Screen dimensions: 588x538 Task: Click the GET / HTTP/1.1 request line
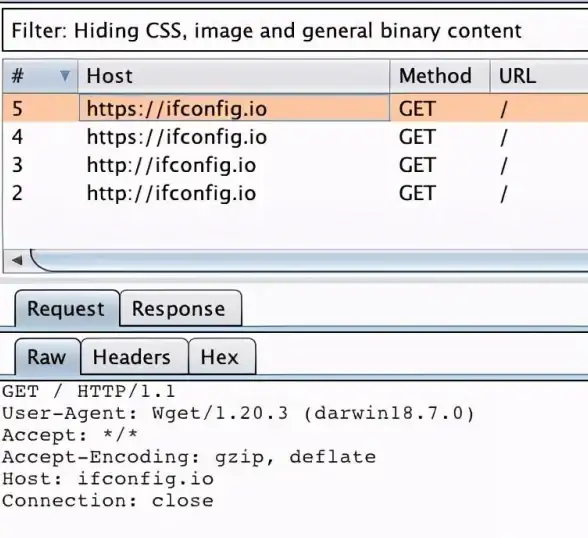[x=88, y=392]
